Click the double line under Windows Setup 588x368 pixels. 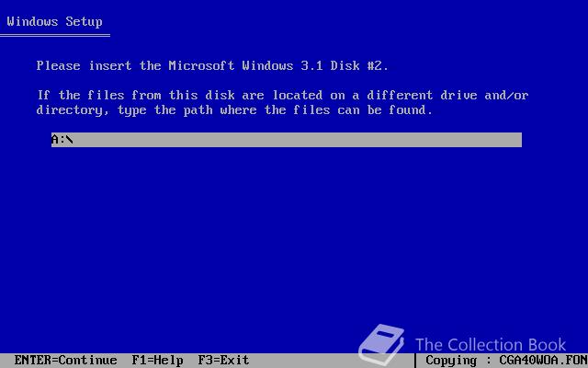[55, 36]
